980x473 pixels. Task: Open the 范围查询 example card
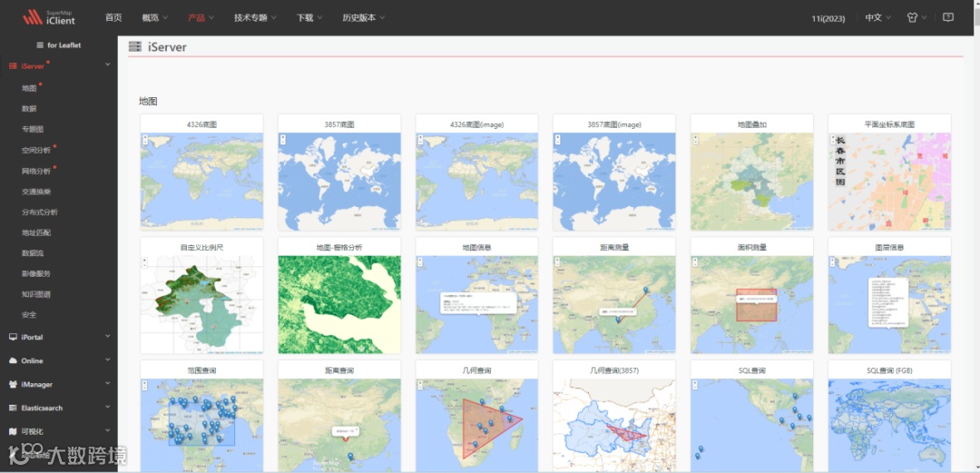(201, 417)
